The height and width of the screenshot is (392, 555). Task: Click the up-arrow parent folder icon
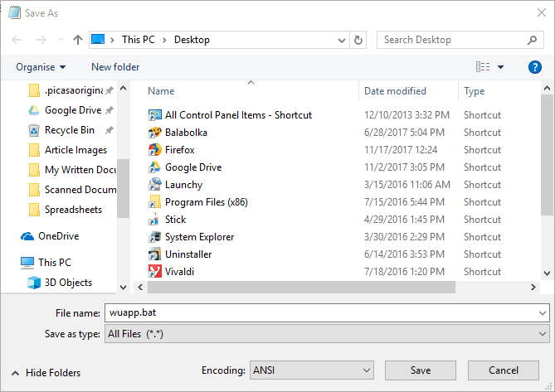pos(78,40)
